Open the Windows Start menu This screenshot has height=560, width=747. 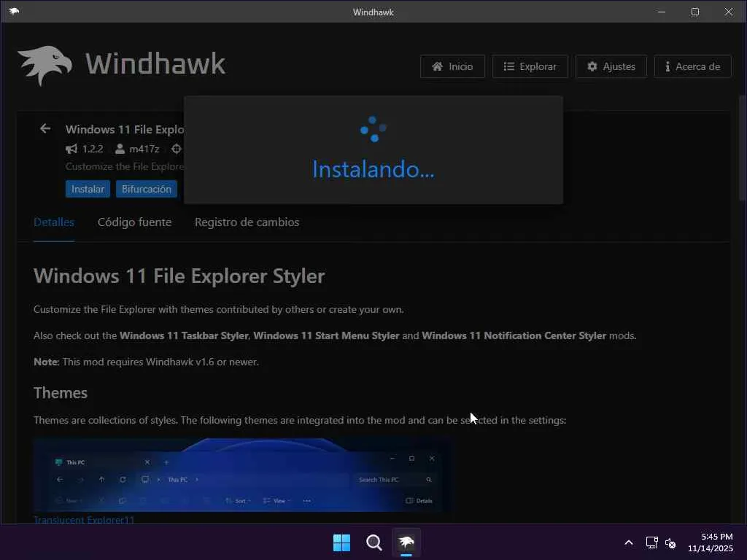[341, 542]
